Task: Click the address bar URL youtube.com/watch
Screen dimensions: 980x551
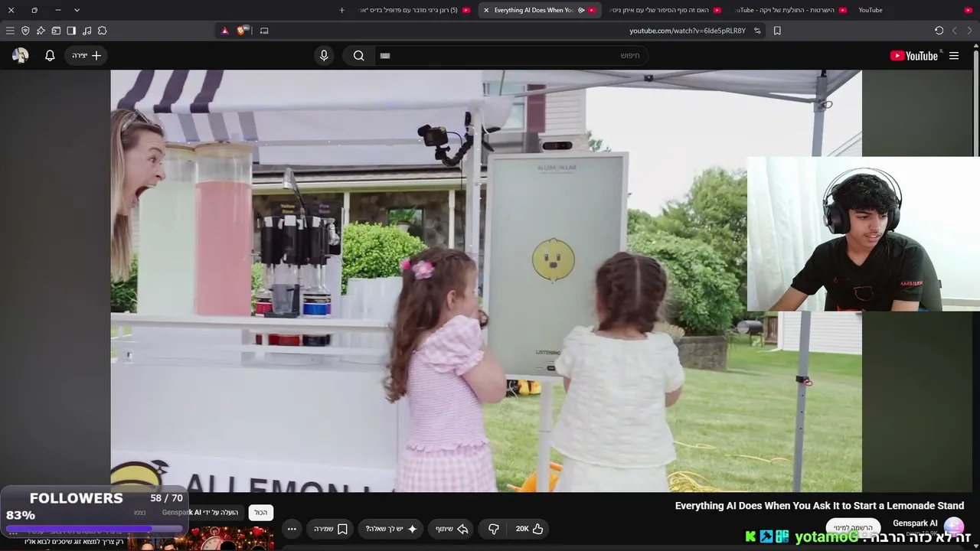Action: 687,31
